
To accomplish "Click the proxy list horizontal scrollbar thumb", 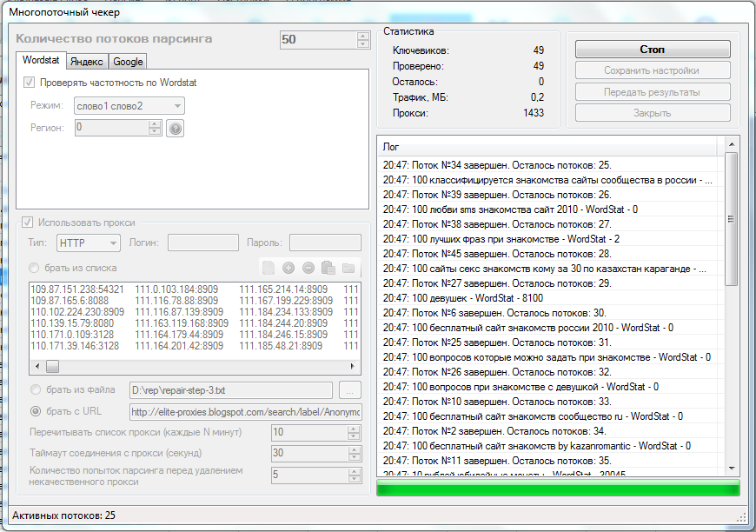I will point(53,367).
